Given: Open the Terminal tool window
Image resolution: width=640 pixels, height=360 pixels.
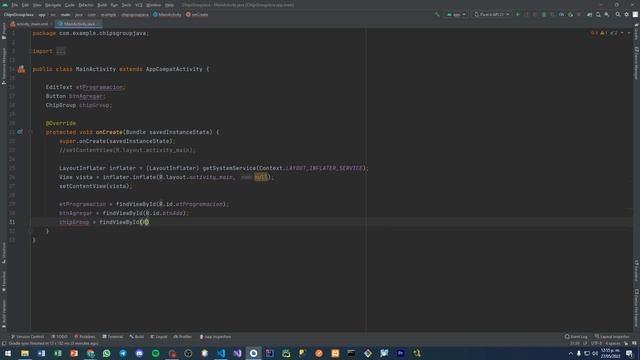Looking at the screenshot, I should tap(113, 337).
